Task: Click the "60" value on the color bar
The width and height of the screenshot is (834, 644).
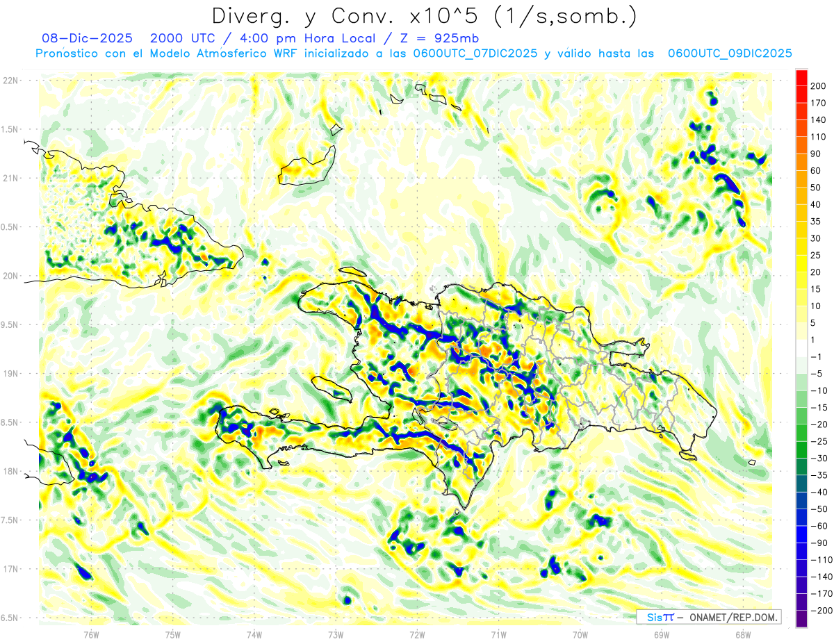Action: click(x=816, y=171)
